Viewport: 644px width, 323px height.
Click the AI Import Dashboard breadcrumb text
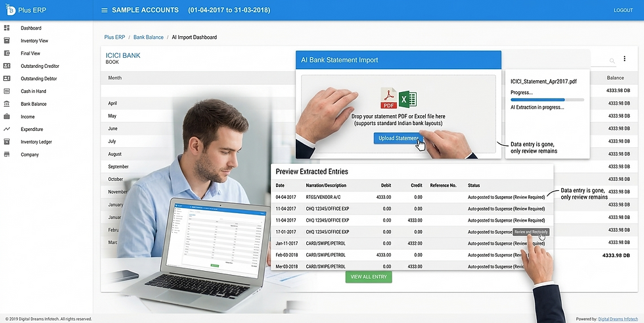click(195, 37)
